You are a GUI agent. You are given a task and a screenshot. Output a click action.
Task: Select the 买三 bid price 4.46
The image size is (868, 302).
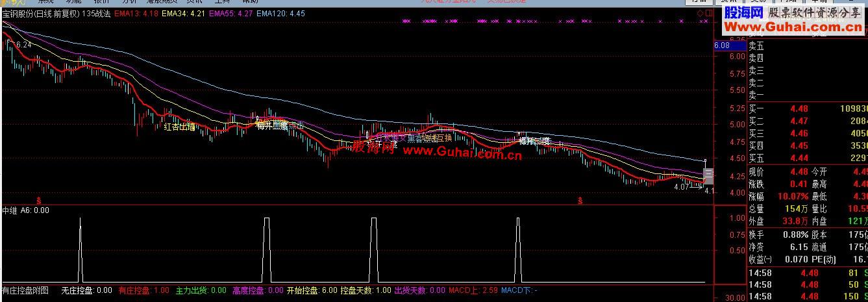click(800, 134)
